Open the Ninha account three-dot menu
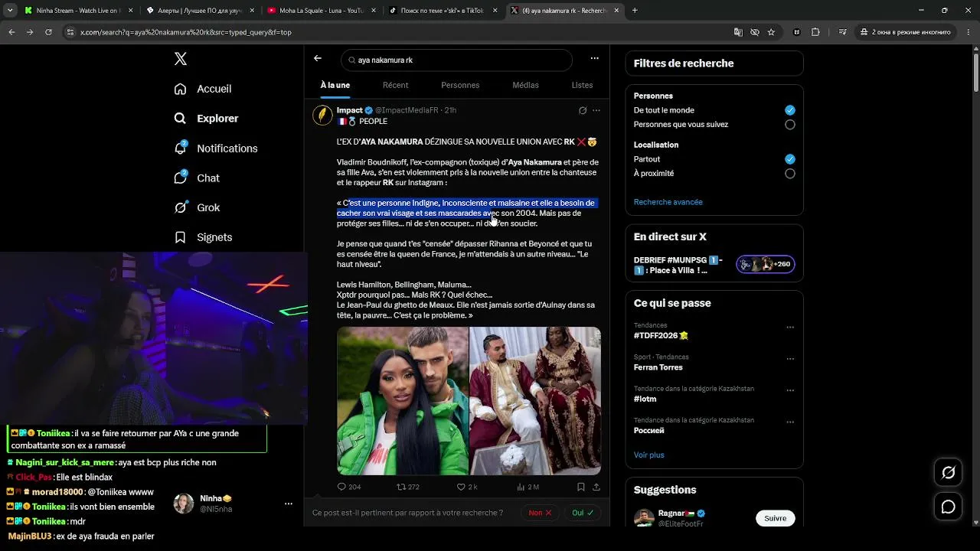Screen dimensions: 980x551 [289, 504]
